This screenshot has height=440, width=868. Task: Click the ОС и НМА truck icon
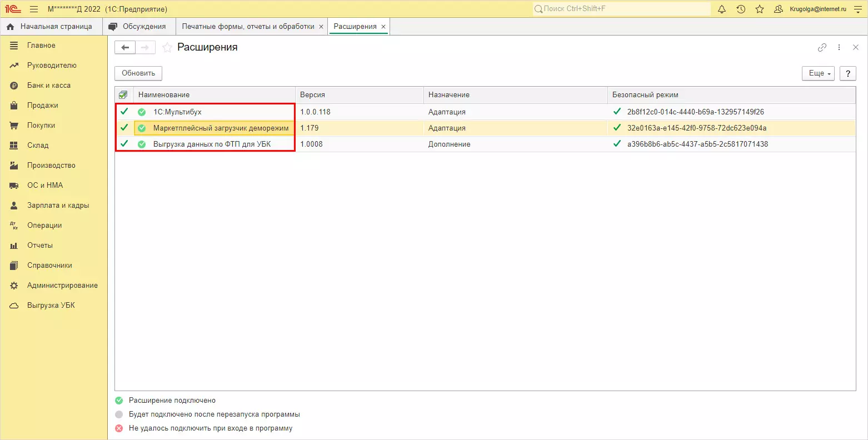14,186
